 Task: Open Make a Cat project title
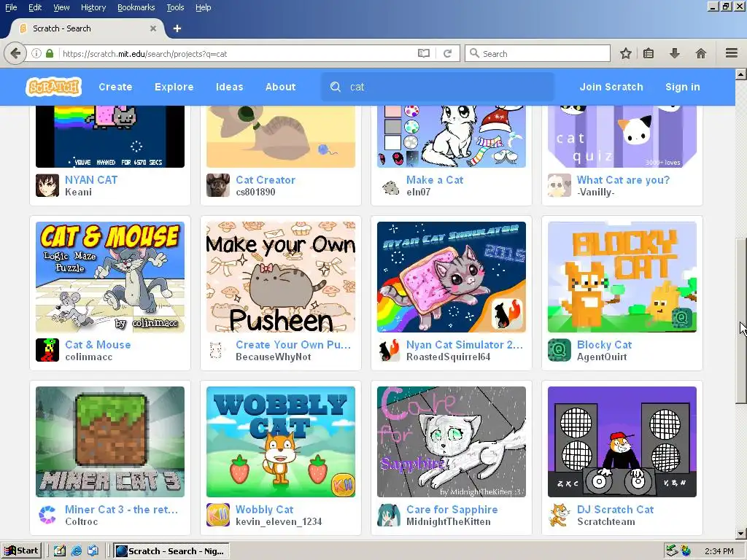[435, 180]
